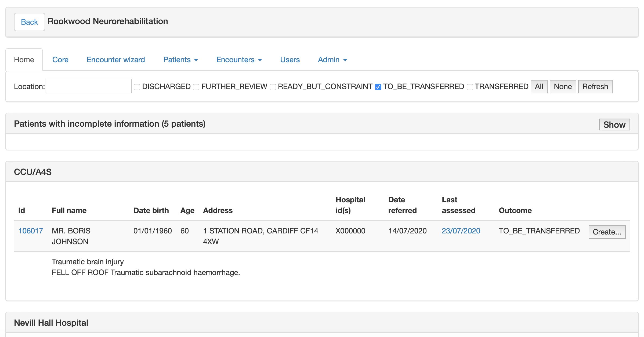Open patient record 106017

(31, 231)
